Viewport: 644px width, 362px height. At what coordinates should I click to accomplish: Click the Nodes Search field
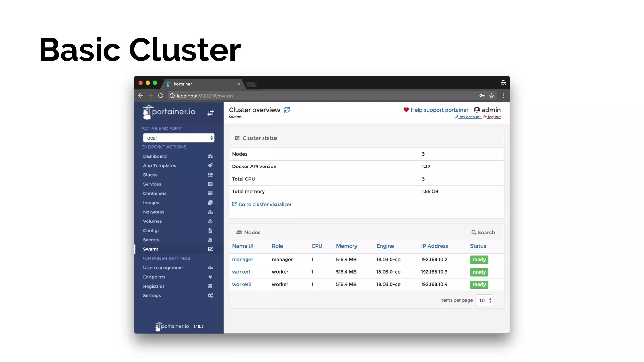click(x=483, y=233)
